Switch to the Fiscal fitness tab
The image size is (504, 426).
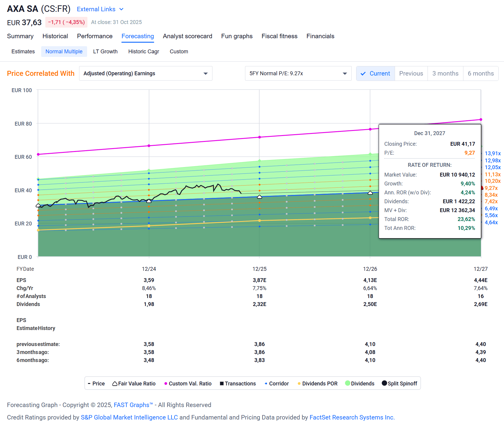[279, 36]
